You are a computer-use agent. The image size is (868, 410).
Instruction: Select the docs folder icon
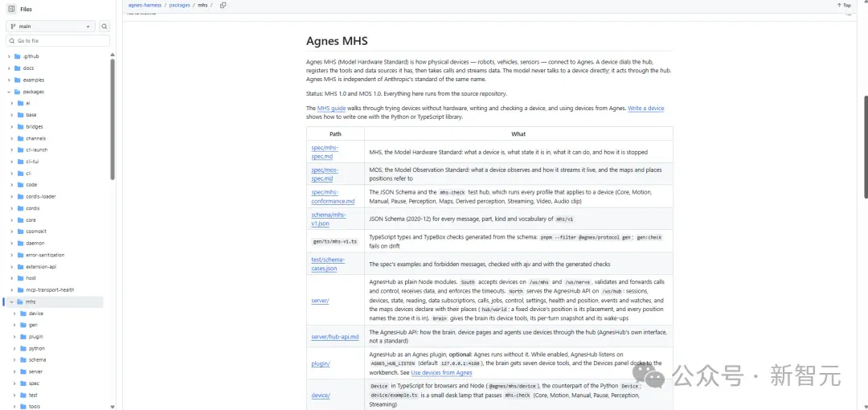tap(18, 68)
